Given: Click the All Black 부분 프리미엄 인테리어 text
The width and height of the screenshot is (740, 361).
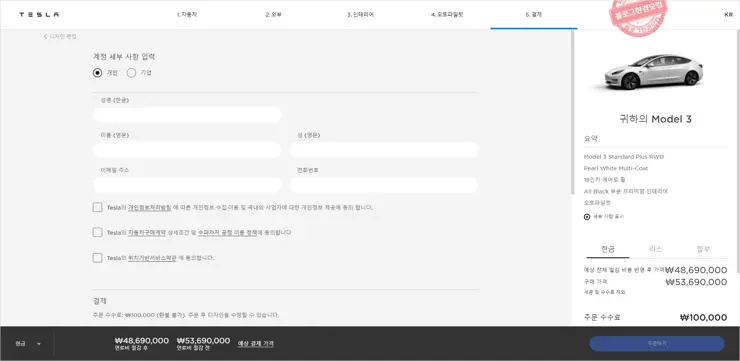Looking at the screenshot, I should [626, 192].
